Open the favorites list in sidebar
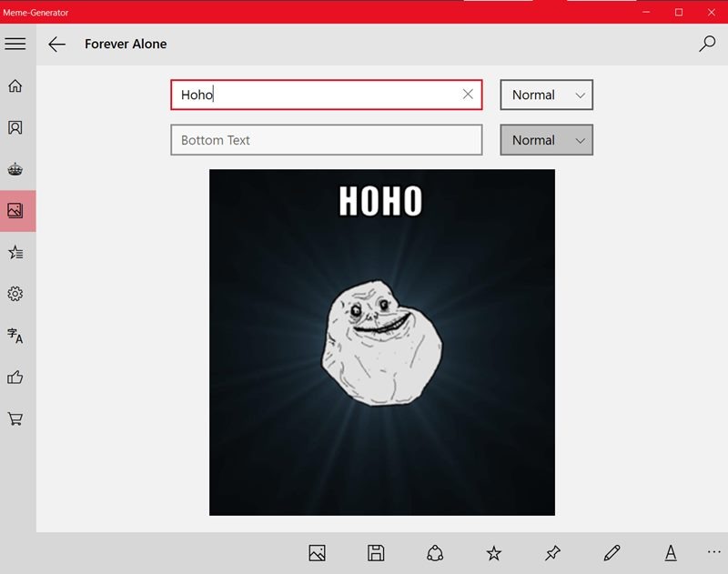Viewport: 728px width, 574px height. coord(15,252)
